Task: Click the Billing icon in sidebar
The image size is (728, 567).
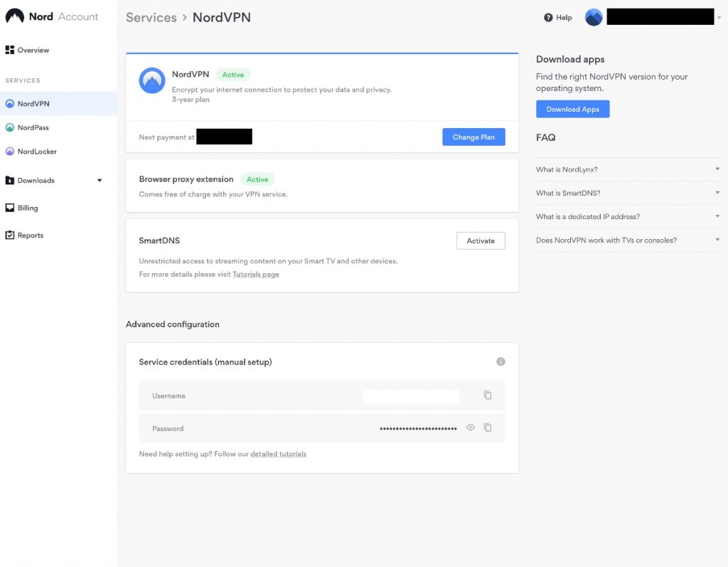Action: click(x=10, y=208)
